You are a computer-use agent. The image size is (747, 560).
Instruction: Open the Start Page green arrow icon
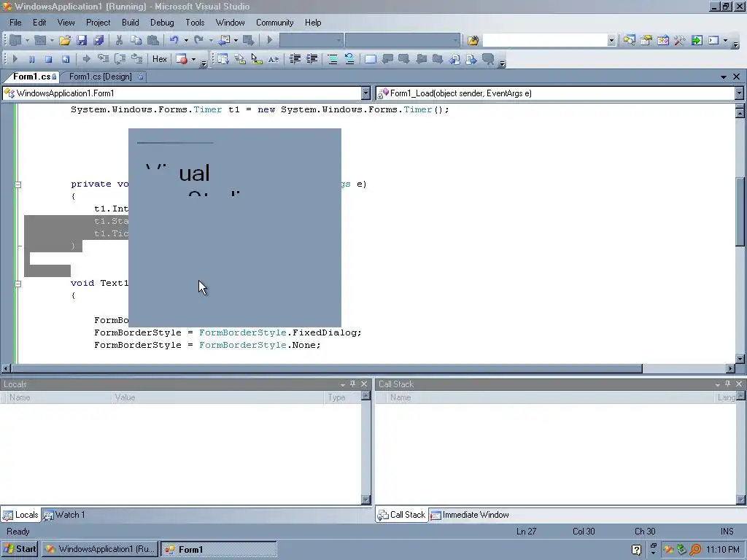click(697, 41)
